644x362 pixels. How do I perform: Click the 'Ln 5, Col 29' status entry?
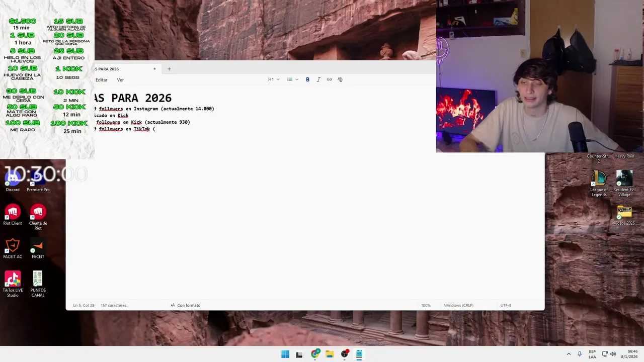(x=84, y=305)
